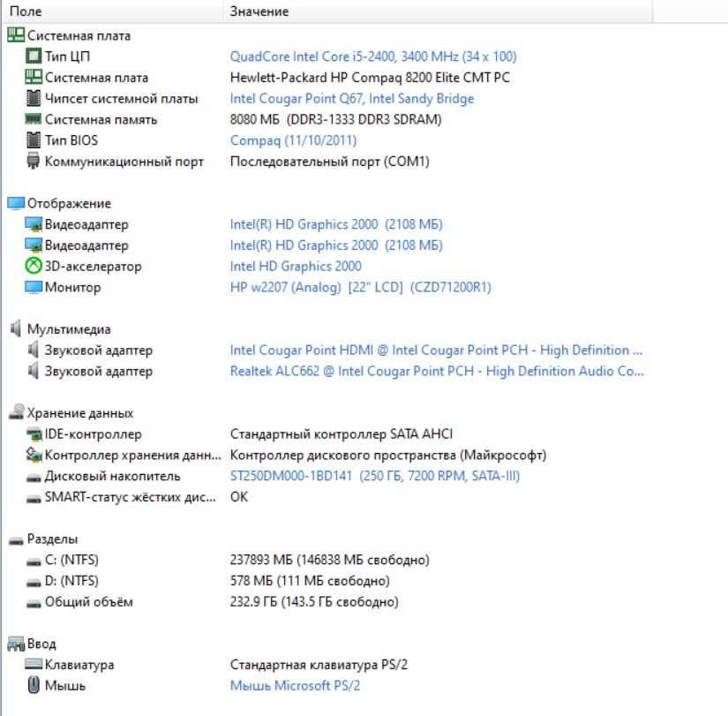728x716 pixels.
Task: Select the 237893 МБ C: partition value
Action: (330, 560)
